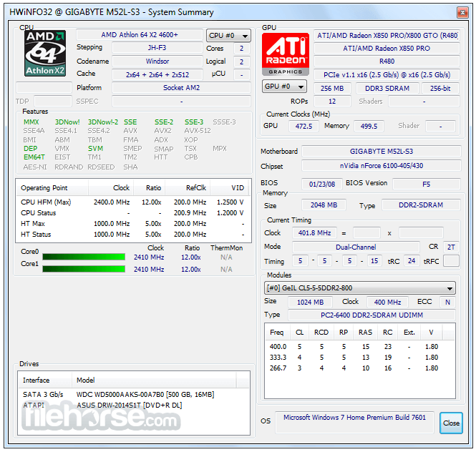Image resolution: width=476 pixels, height=452 pixels.
Task: Click the GPU clock 472.5 value
Action: click(303, 126)
